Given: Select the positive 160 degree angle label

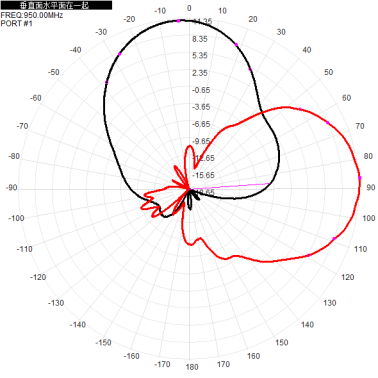Looking at the screenshot, I should click(x=253, y=356).
